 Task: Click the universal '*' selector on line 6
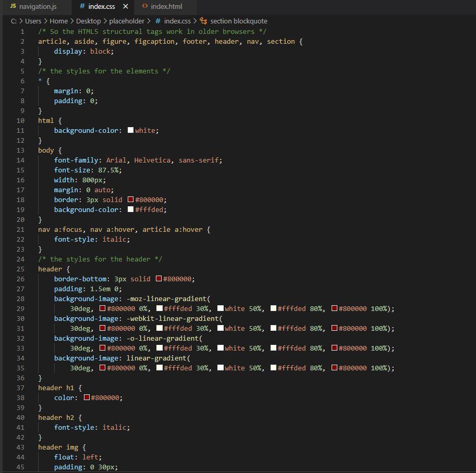point(40,81)
